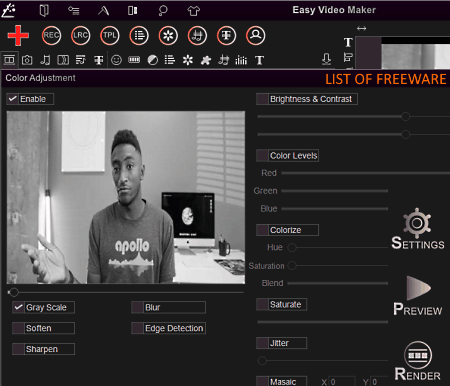Enable the Color Levels checkbox
This screenshot has width=450, height=386.
click(263, 156)
